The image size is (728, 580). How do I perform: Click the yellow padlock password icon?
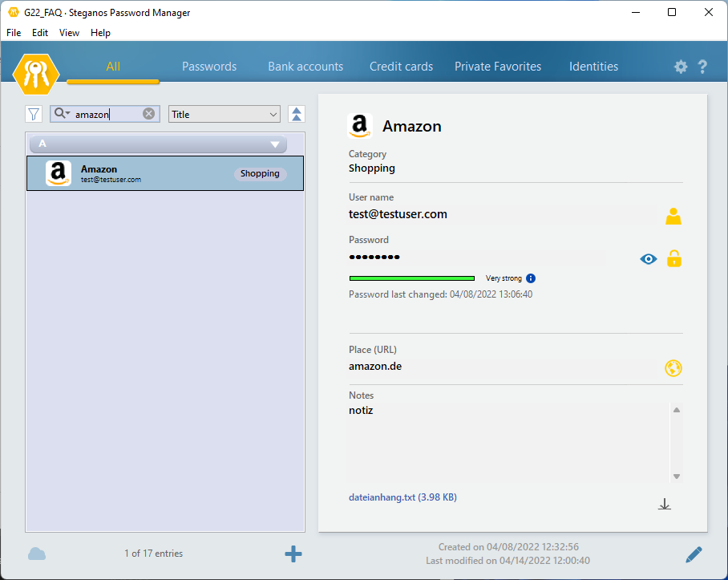[674, 258]
